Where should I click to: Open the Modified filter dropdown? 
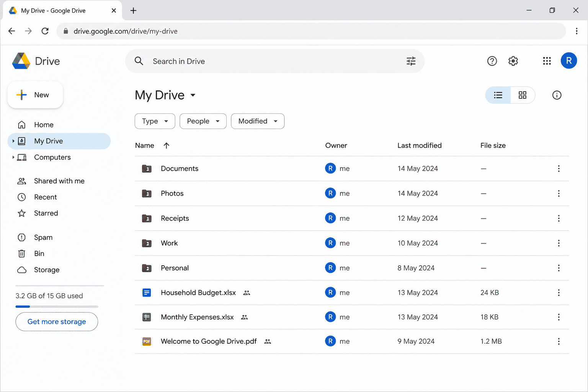coord(258,121)
